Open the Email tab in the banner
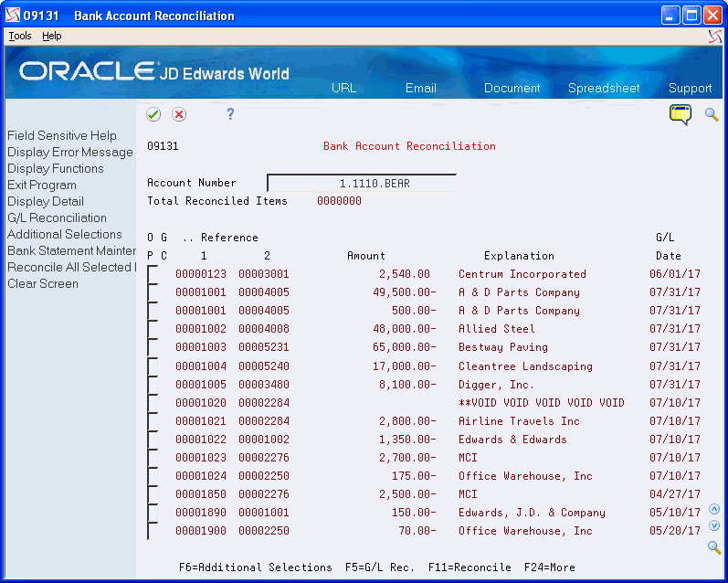 (x=421, y=88)
